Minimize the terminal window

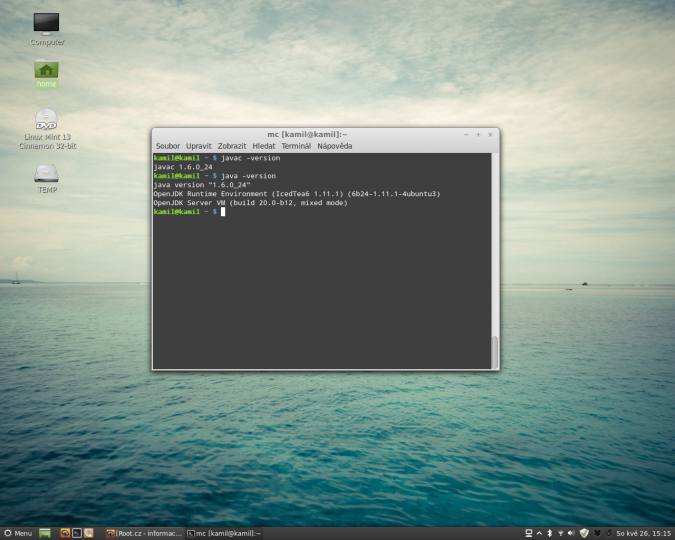click(x=466, y=135)
